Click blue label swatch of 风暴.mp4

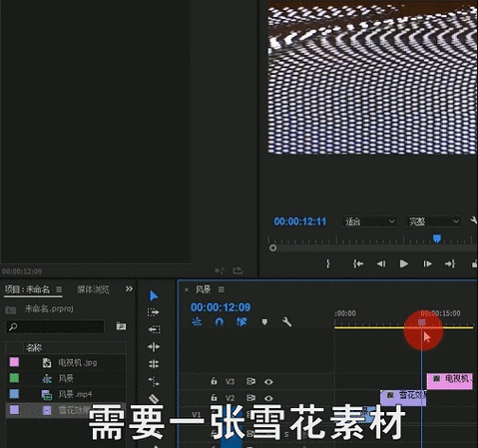tap(14, 394)
